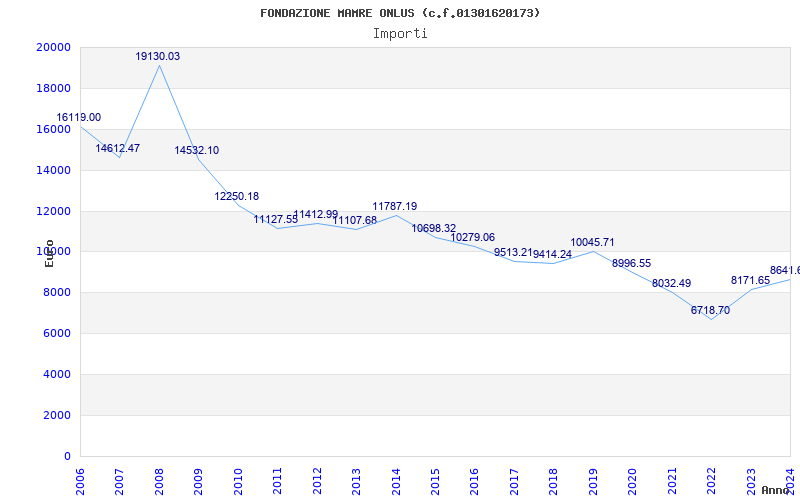Click the x-axis year 2020
The width and height of the screenshot is (800, 500).
(632, 481)
